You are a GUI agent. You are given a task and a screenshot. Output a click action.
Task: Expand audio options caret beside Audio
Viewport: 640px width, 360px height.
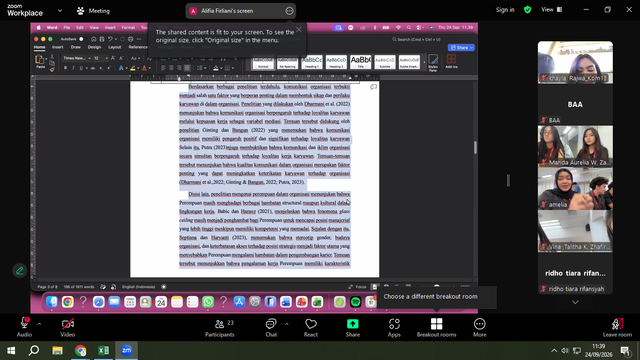39,324
